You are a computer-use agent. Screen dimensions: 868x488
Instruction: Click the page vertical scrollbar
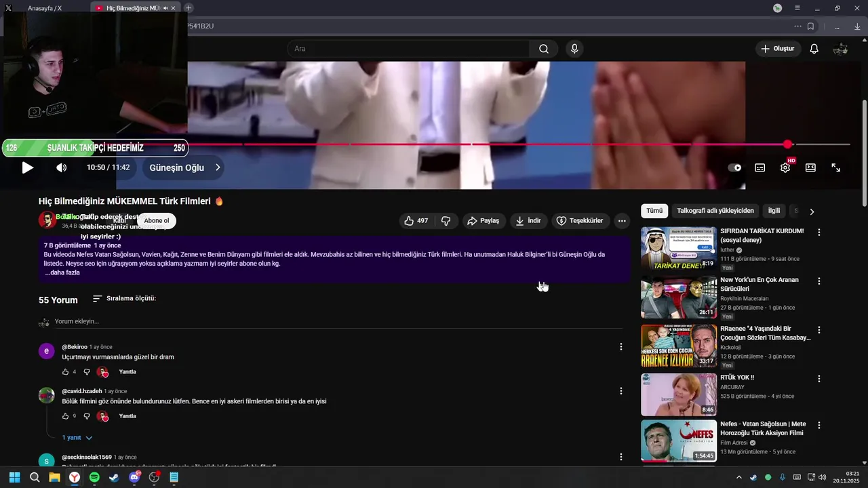coord(864,152)
